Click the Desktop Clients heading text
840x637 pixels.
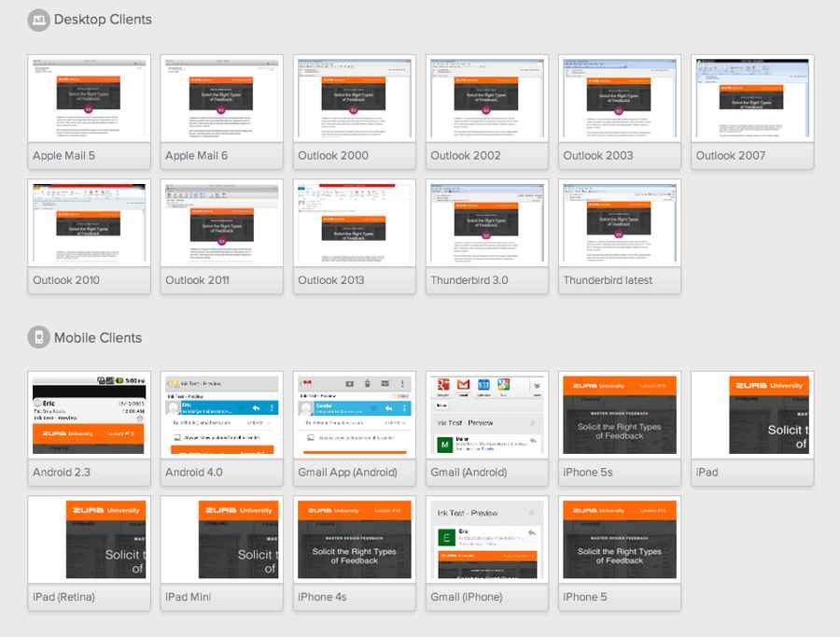click(x=103, y=20)
